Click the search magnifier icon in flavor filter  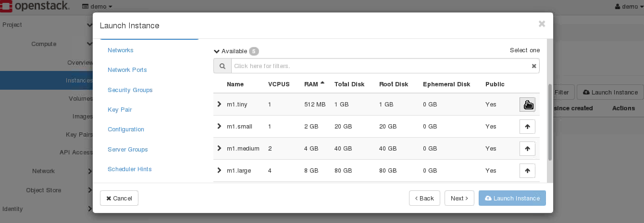[x=223, y=66]
